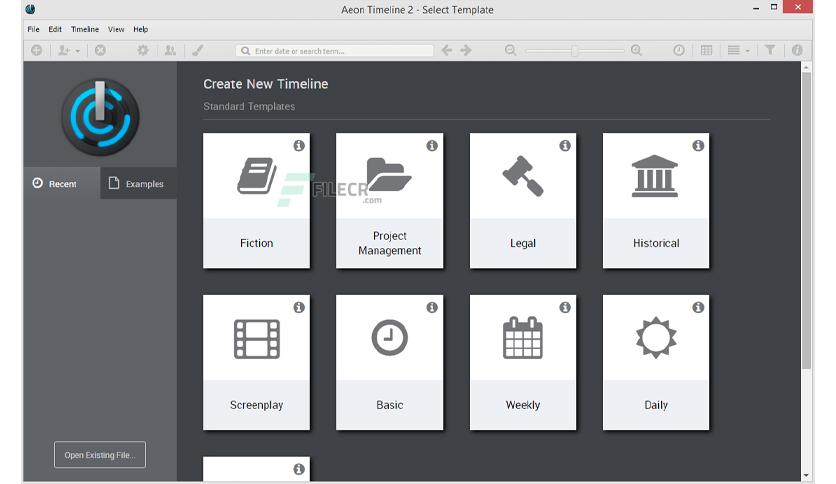
Task: Click the settings gear toolbar icon
Action: 143,50
